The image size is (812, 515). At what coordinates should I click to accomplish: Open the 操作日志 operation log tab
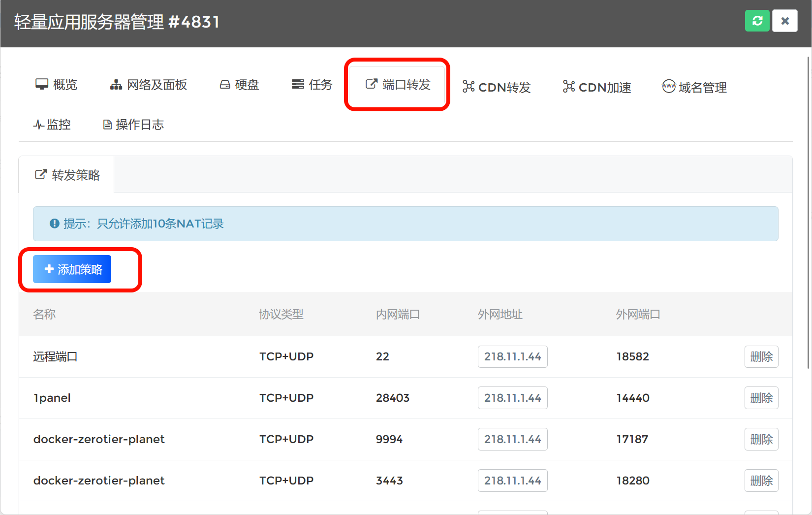[x=133, y=125]
